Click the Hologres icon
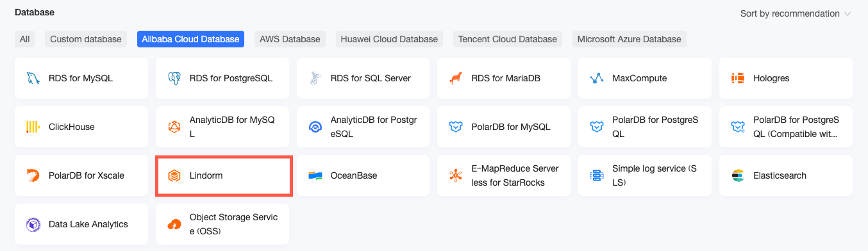 738,78
